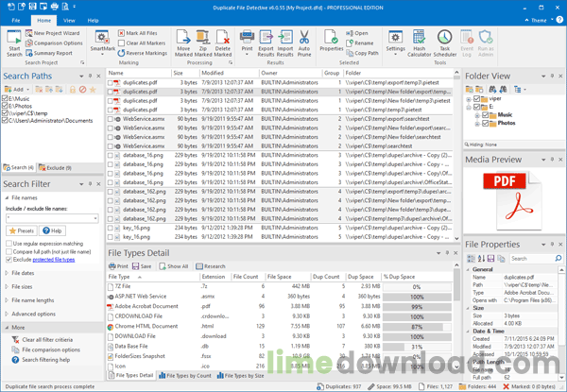Open the Settings gear tool
This screenshot has width=567, height=392.
coord(395,43)
